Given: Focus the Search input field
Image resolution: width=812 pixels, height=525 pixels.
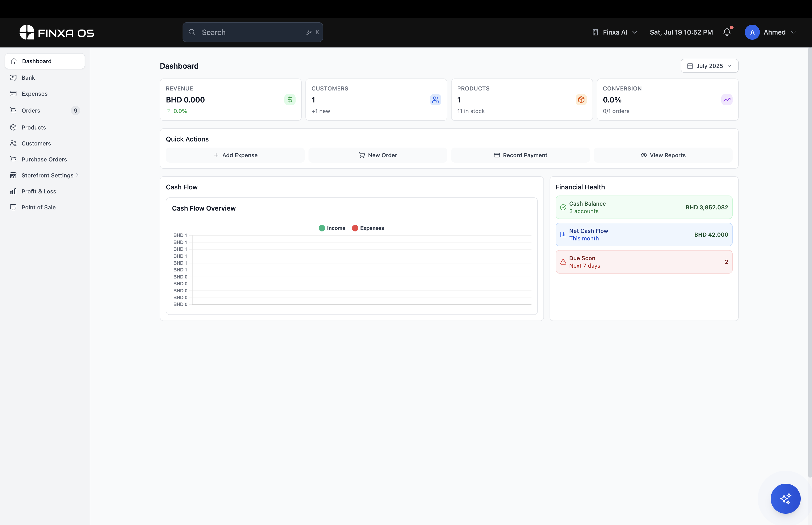Looking at the screenshot, I should [252, 32].
